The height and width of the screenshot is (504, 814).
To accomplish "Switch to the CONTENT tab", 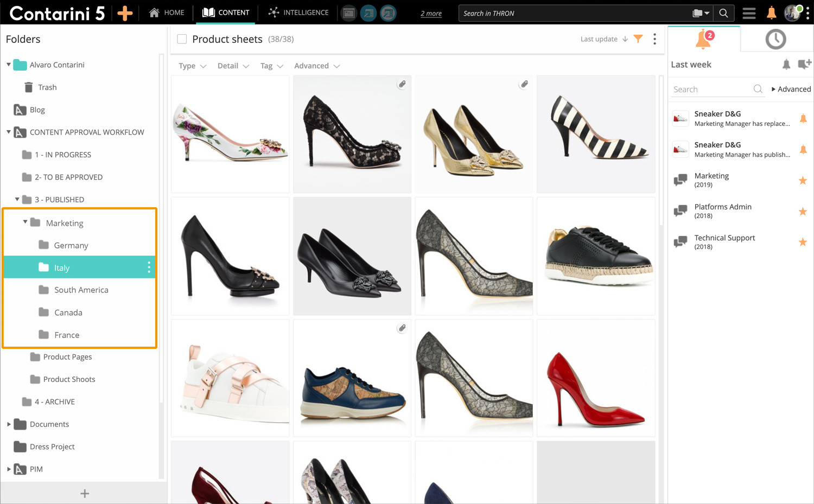I will (x=226, y=12).
